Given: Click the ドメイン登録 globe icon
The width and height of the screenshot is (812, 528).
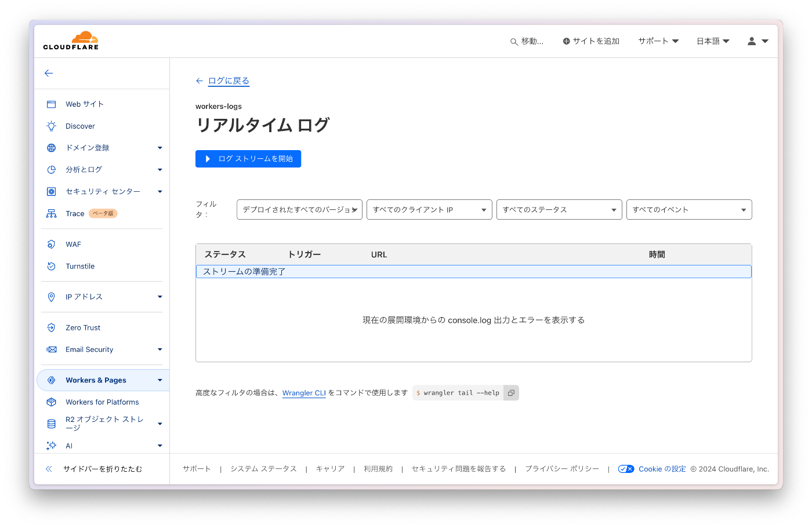Looking at the screenshot, I should [x=51, y=148].
